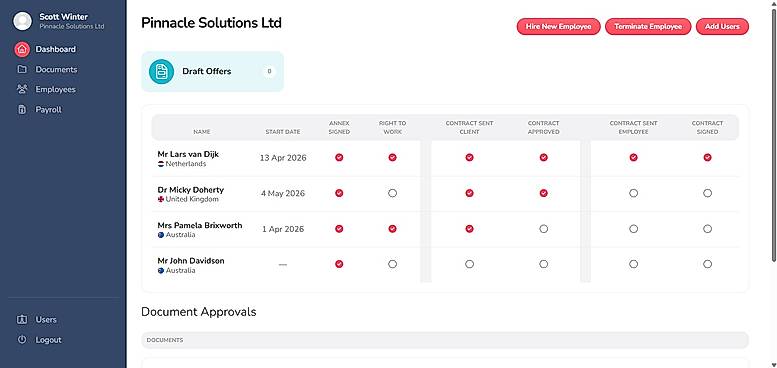Open the Dashboard menu item
Screen dimensions: 777x368
point(56,50)
